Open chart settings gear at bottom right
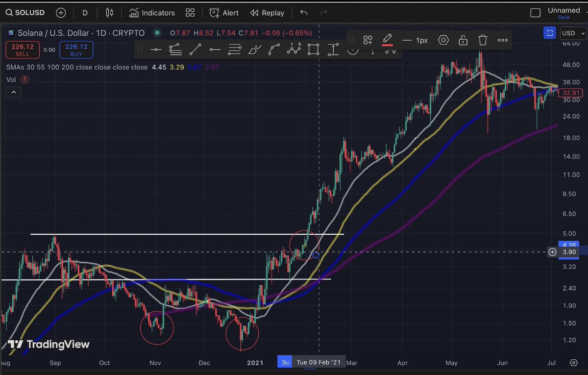588x375 pixels. coord(574,363)
